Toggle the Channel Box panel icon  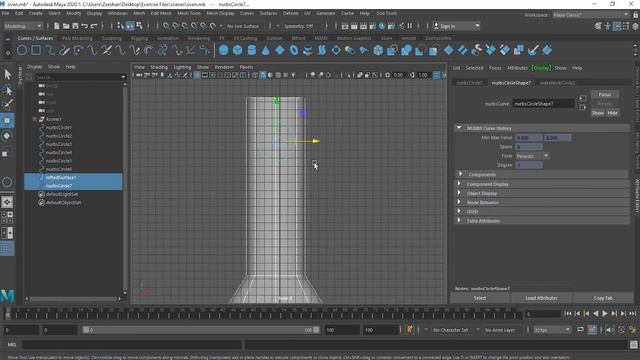636,26
